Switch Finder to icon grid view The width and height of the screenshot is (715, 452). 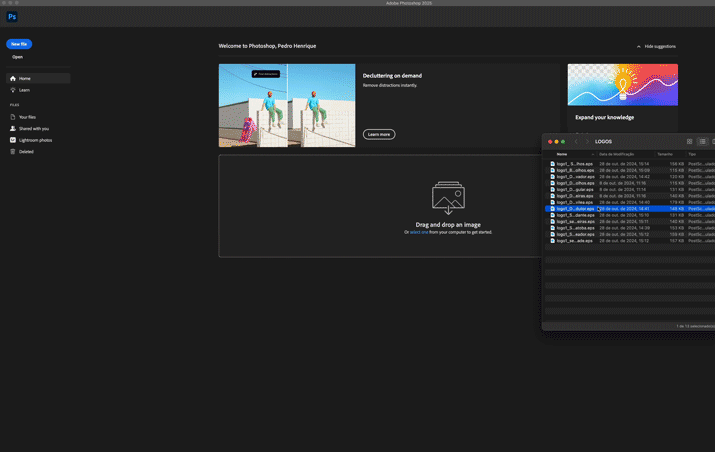(x=689, y=142)
